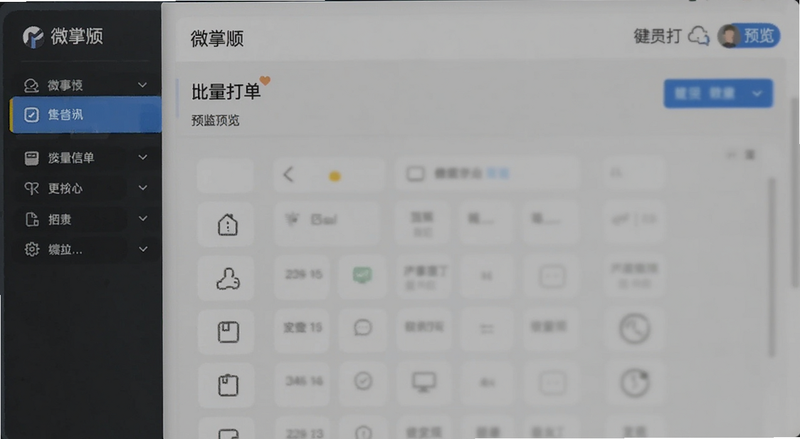Click the list lines icon tile
The width and height of the screenshot is (800, 439).
pos(486,329)
